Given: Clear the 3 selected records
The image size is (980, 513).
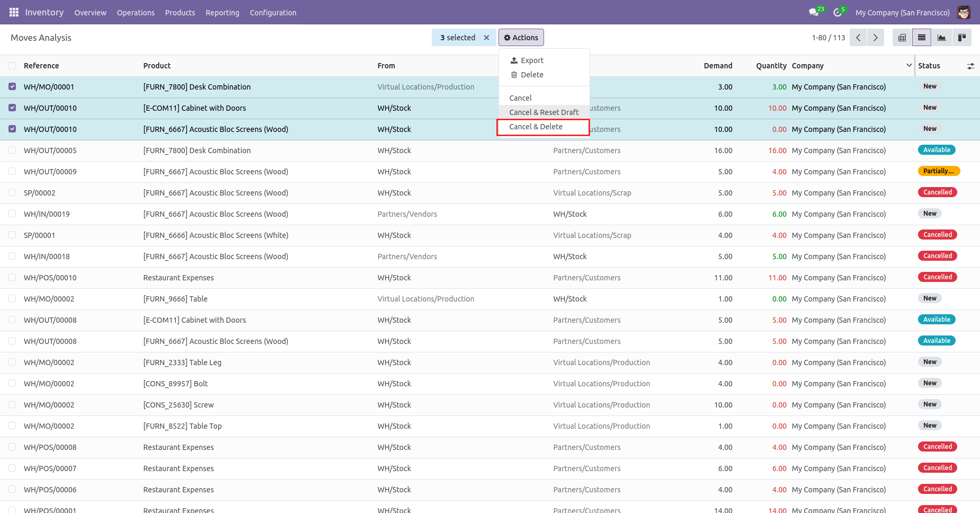Looking at the screenshot, I should coord(486,38).
